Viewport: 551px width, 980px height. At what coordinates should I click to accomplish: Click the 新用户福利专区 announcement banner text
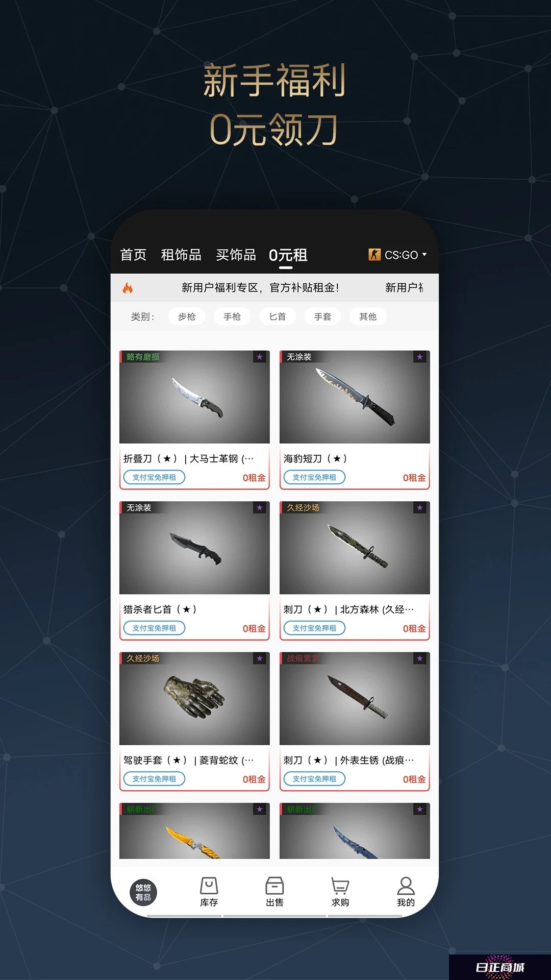(260, 288)
